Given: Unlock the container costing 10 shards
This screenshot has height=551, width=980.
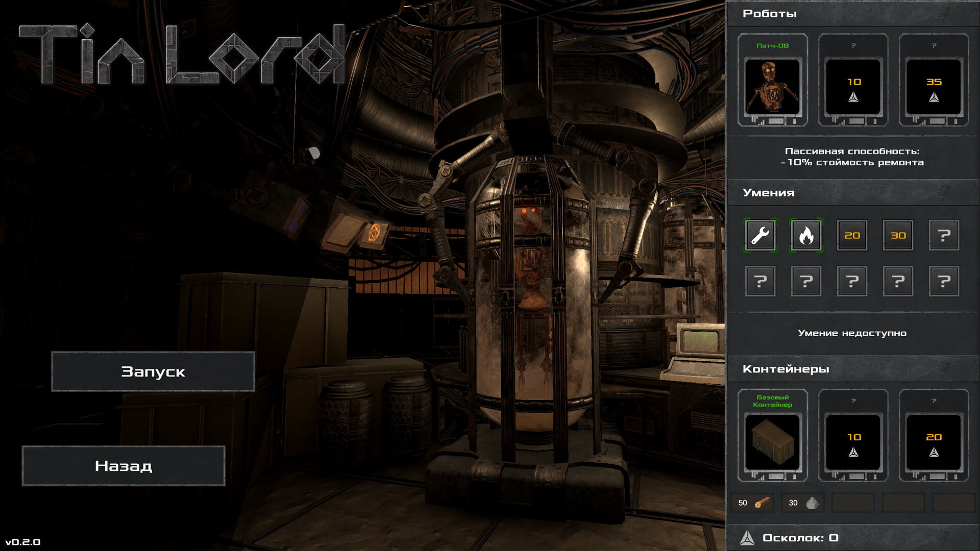Looking at the screenshot, I should pos(853,441).
